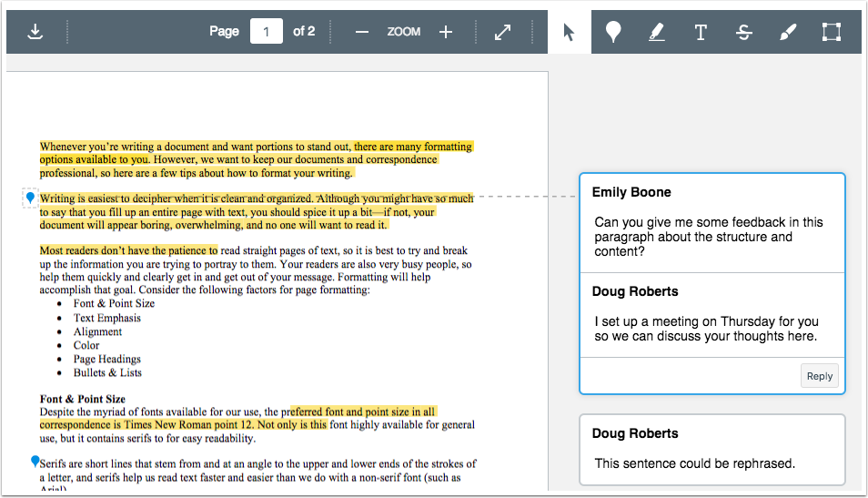The width and height of the screenshot is (868, 498).
Task: Click the 'Page' label in toolbar
Action: click(x=224, y=32)
